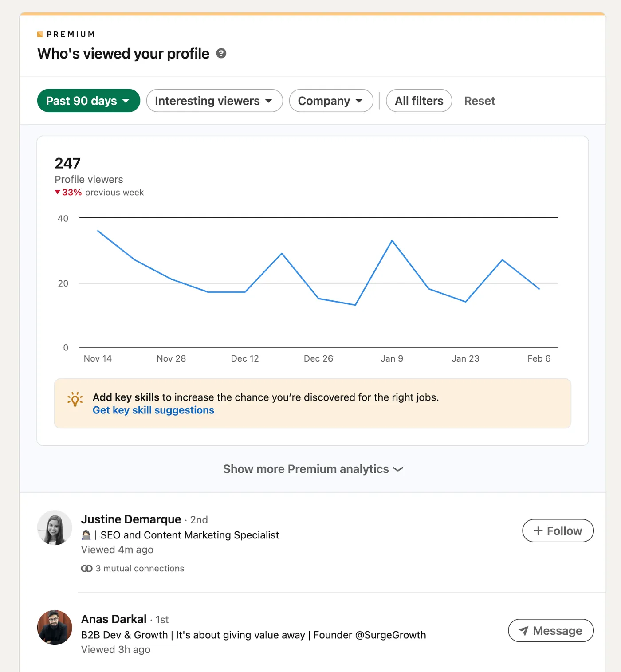Click the 'Profile viewers' label
This screenshot has height=672, width=621.
click(89, 179)
